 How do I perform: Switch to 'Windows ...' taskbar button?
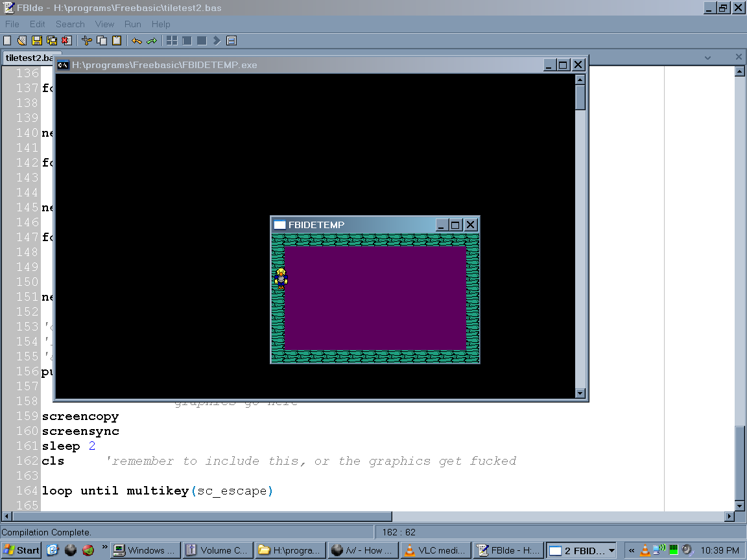(146, 550)
